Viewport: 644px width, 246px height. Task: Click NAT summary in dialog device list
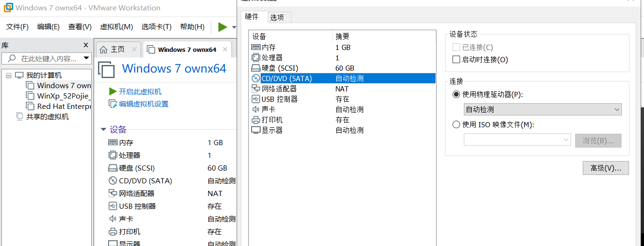tap(342, 89)
